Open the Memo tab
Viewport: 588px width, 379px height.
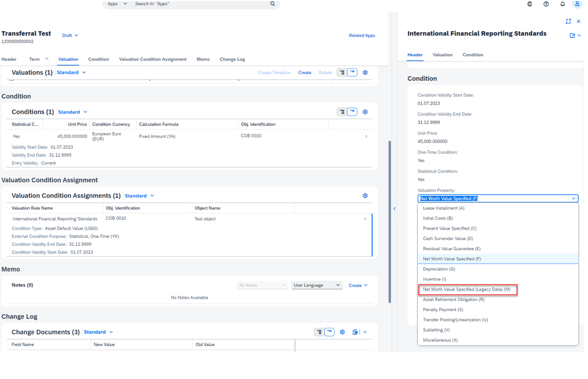pyautogui.click(x=203, y=59)
